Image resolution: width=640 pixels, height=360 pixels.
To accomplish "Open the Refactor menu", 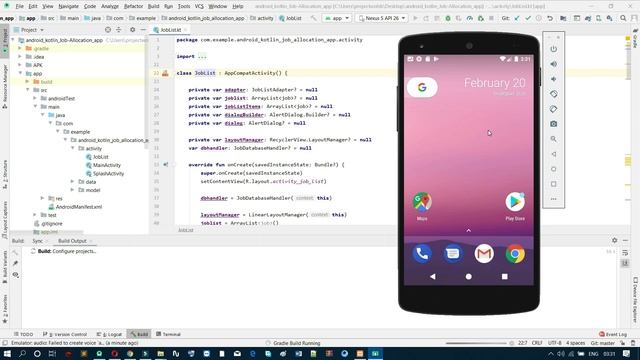I will click(133, 7).
